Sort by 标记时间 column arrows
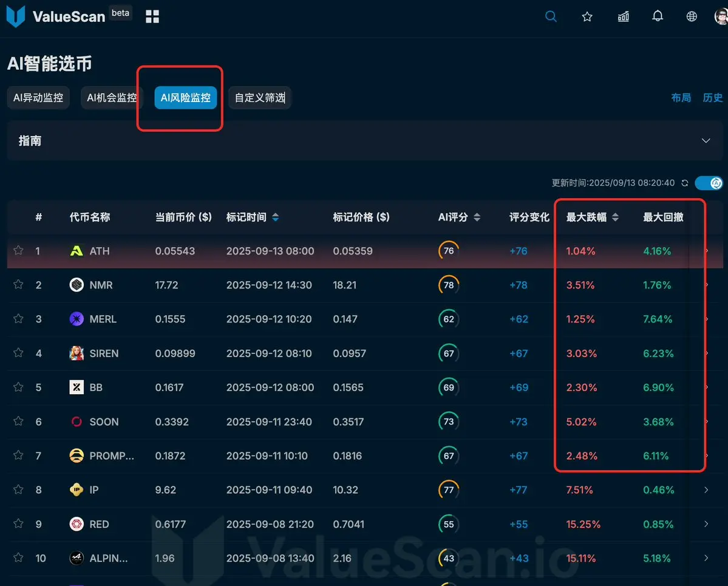Viewport: 728px width, 586px height. (275, 217)
